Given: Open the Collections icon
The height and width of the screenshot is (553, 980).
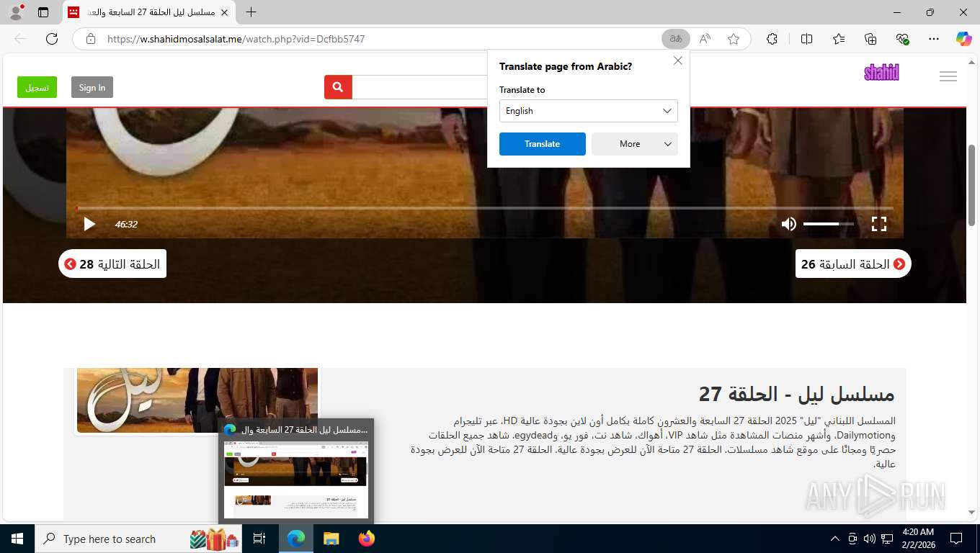Looking at the screenshot, I should [x=870, y=39].
